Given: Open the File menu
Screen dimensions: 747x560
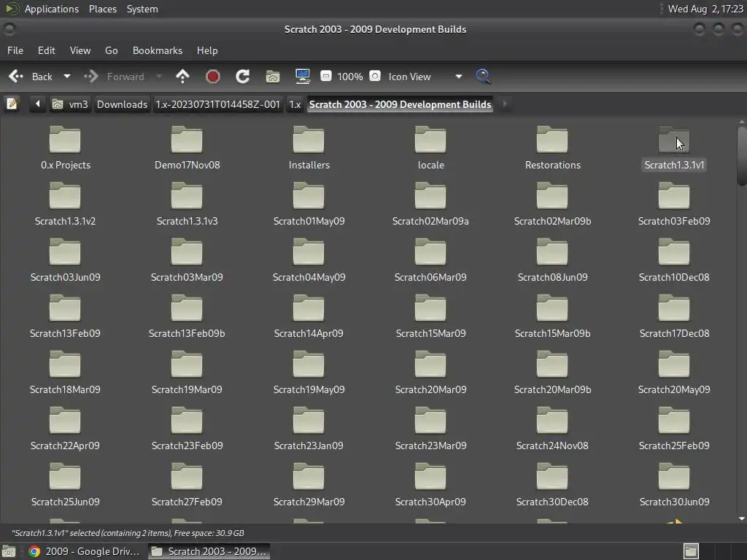Looking at the screenshot, I should [15, 50].
